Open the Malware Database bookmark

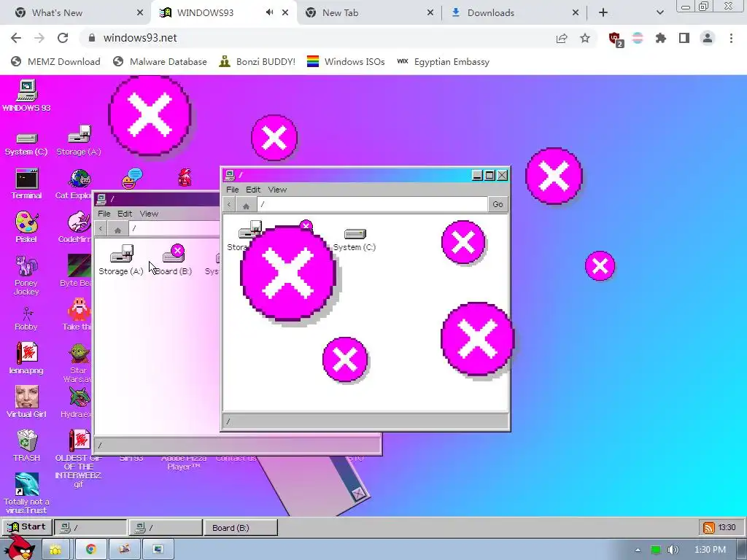[160, 62]
